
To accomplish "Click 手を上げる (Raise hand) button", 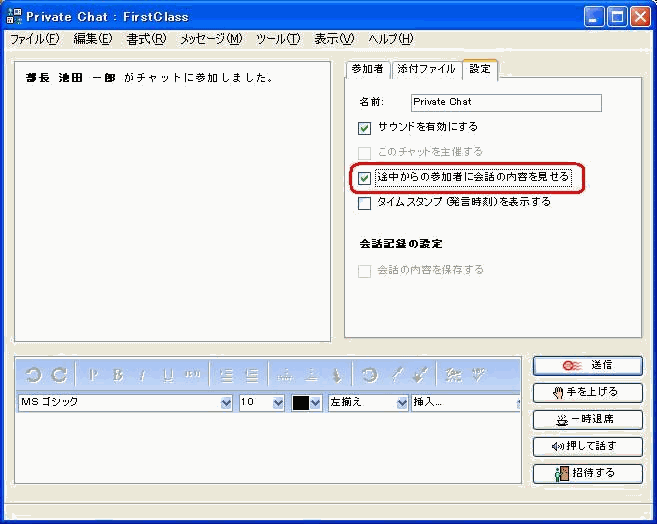I will pos(587,392).
